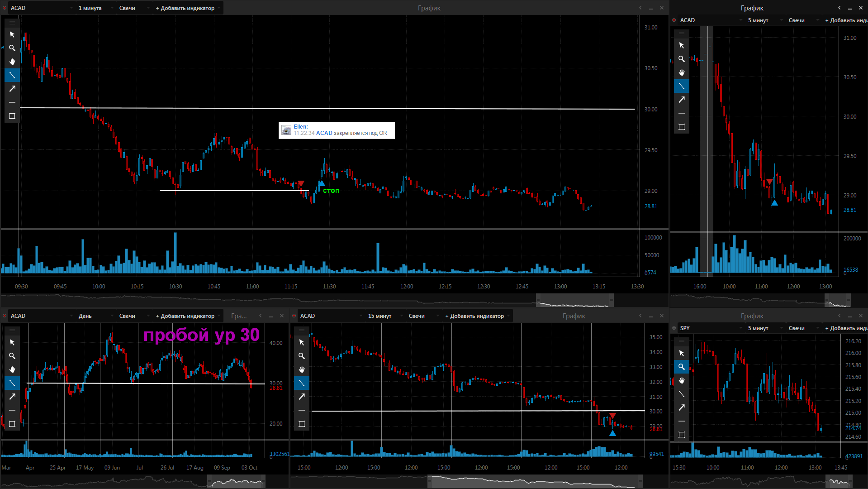
Task: Open ACAD symbol dropdown in 1-minute chart
Action: [42, 8]
